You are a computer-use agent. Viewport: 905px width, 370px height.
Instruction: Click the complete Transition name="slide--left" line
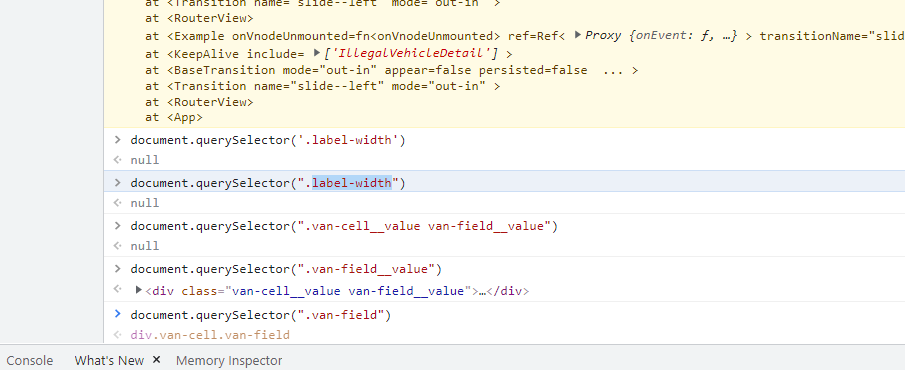coord(323,87)
